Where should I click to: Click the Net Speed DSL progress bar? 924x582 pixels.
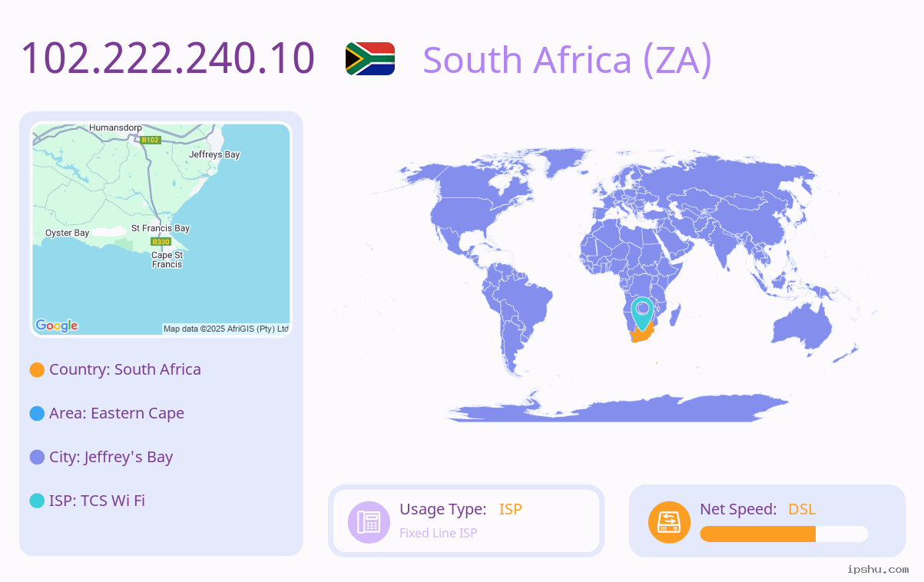784,534
